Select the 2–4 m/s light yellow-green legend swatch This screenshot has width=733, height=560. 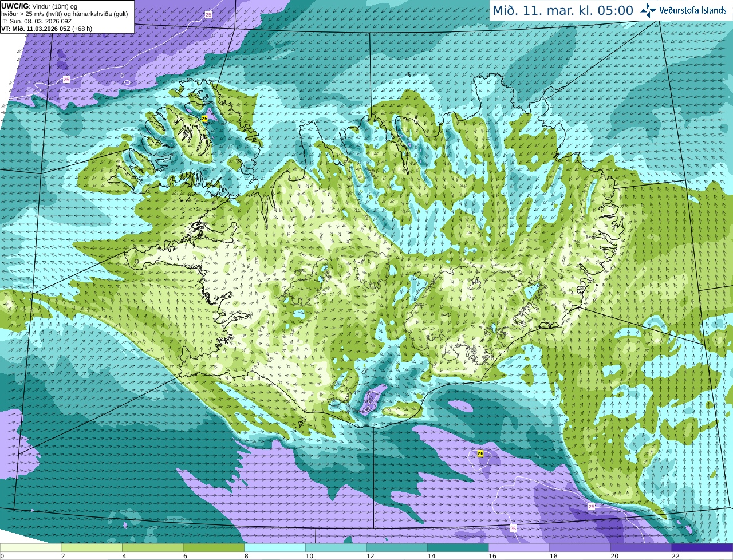(92, 548)
